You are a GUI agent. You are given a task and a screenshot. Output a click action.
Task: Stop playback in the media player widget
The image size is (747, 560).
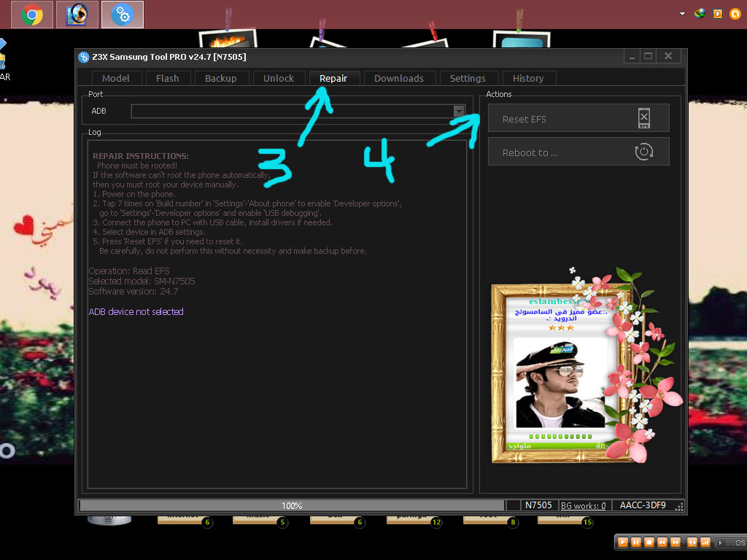(x=649, y=542)
